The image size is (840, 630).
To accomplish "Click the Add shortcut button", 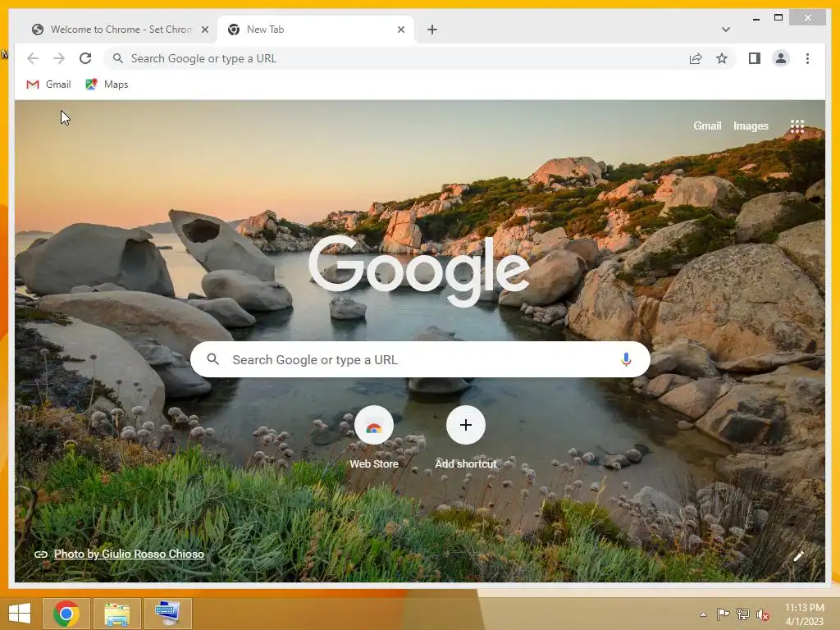I will pyautogui.click(x=466, y=437).
